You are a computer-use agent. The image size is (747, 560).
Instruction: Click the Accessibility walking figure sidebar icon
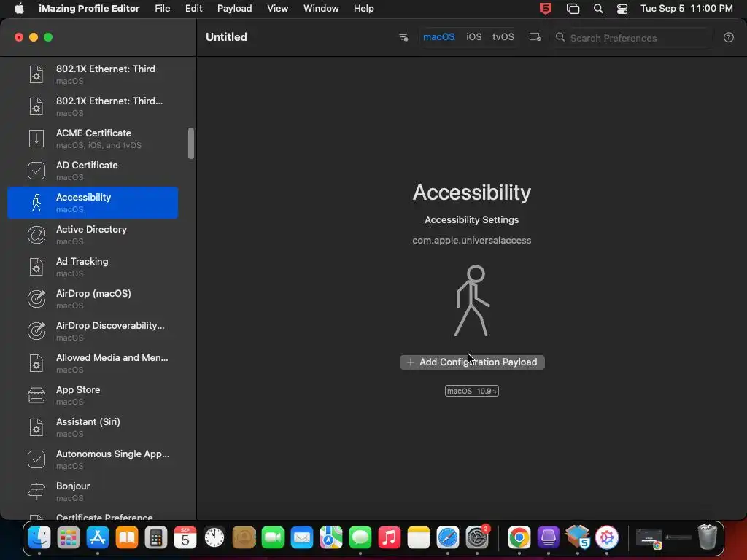point(36,203)
